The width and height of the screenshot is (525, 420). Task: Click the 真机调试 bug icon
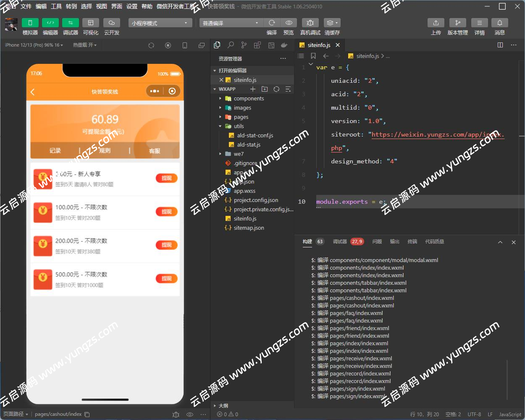(x=310, y=23)
